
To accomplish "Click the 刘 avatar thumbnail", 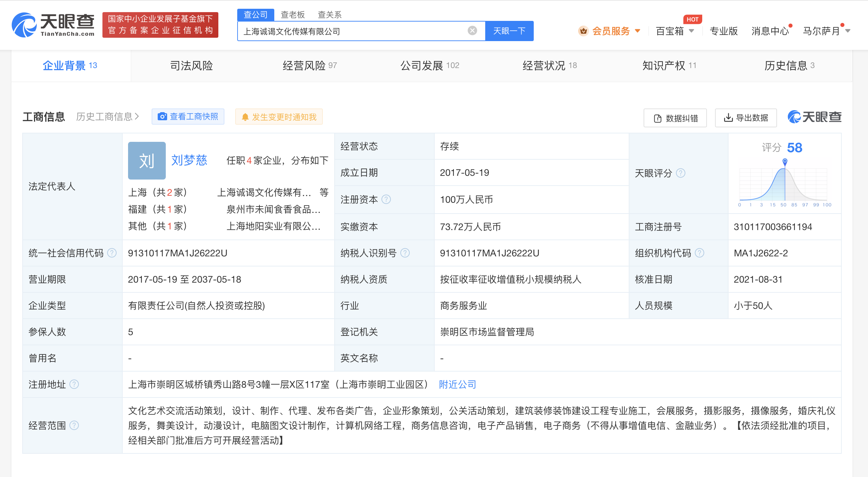I will [x=147, y=161].
